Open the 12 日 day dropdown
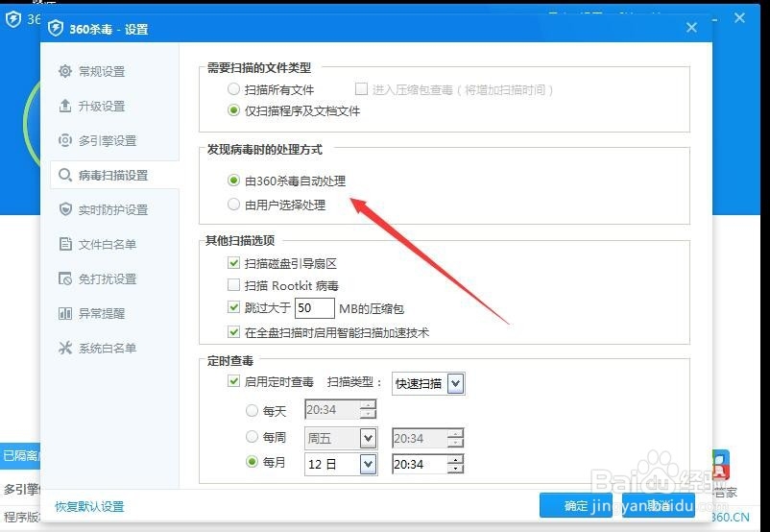 click(341, 464)
